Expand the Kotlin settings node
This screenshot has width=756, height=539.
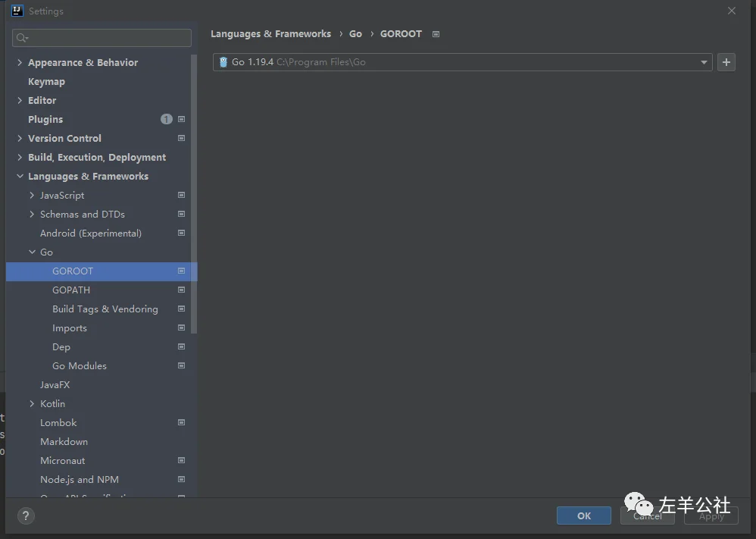tap(32, 403)
